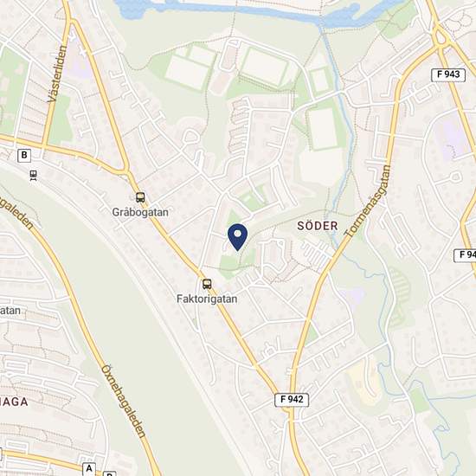The image size is (476, 476).
Task: Click the A marker at bottom edge
Action: (x=89, y=469)
